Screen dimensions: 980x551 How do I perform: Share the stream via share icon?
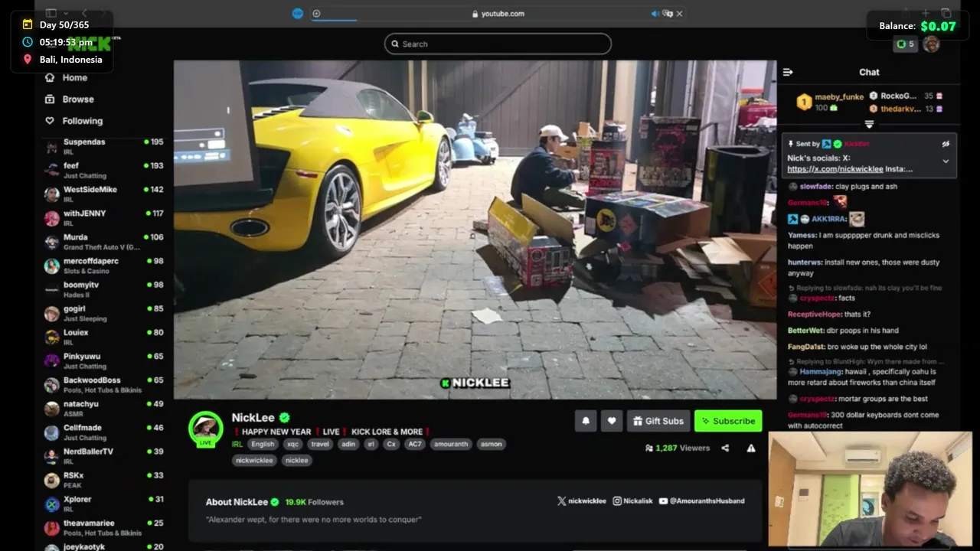pos(725,448)
